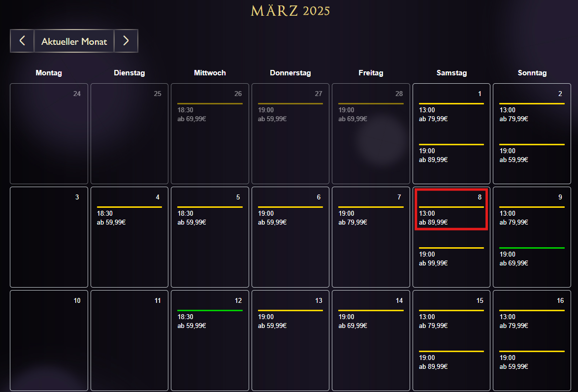
Task: Click the Aktueller Monat button
Action: pos(74,41)
